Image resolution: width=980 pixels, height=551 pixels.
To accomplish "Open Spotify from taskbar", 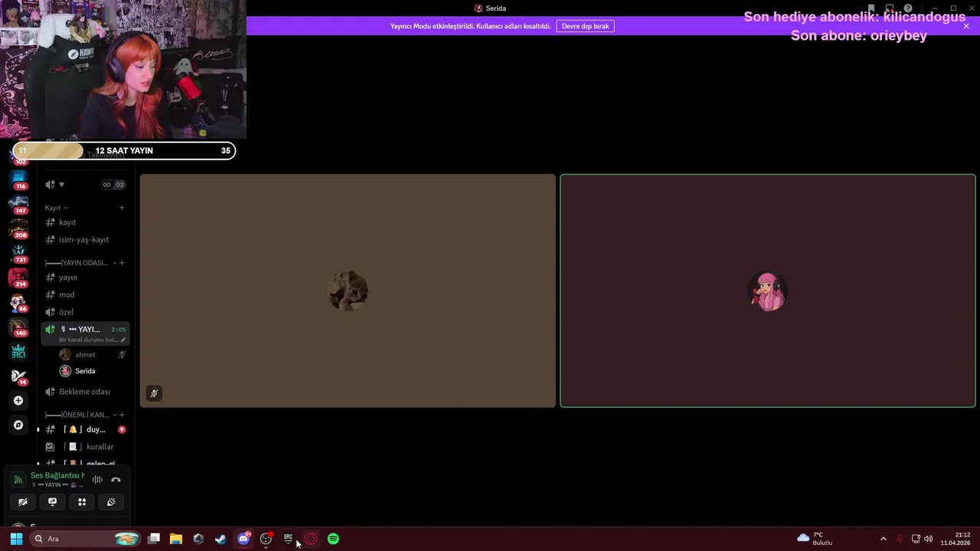I will click(333, 539).
